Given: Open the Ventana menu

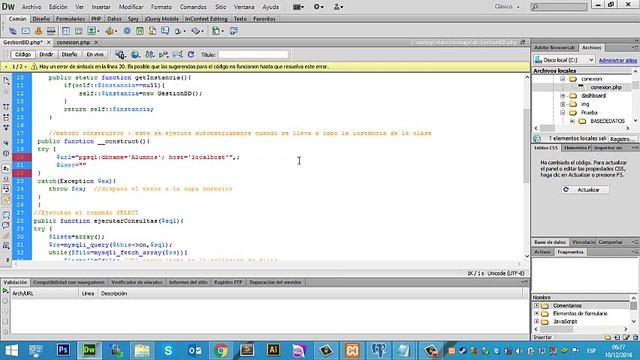Looking at the screenshot, I should coord(244,7).
